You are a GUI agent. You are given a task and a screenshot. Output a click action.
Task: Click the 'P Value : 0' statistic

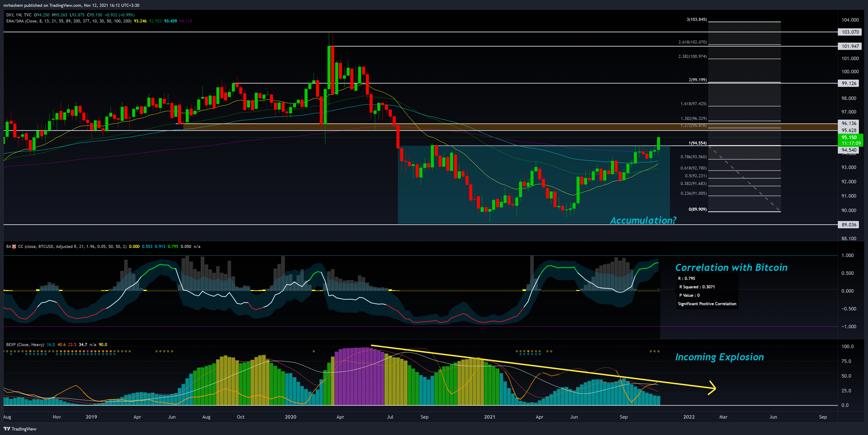pyautogui.click(x=689, y=295)
